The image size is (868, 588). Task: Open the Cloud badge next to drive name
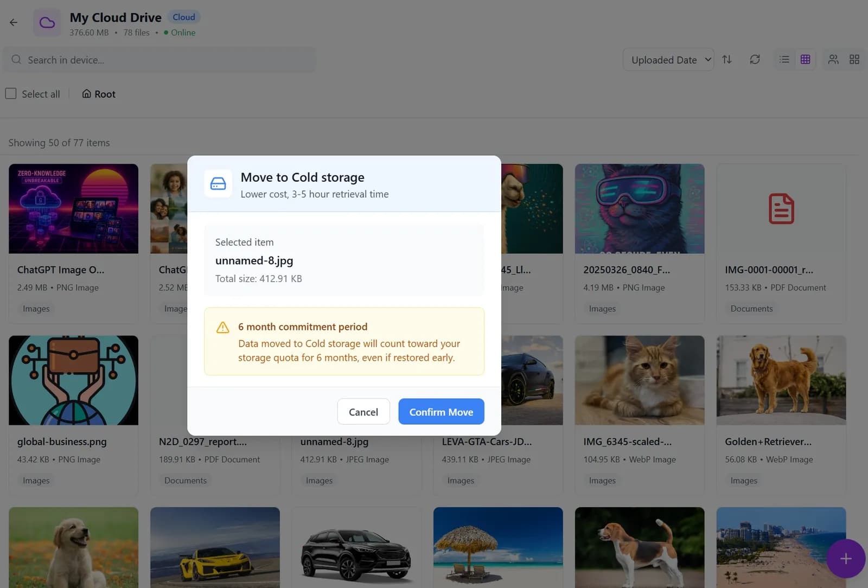click(184, 17)
